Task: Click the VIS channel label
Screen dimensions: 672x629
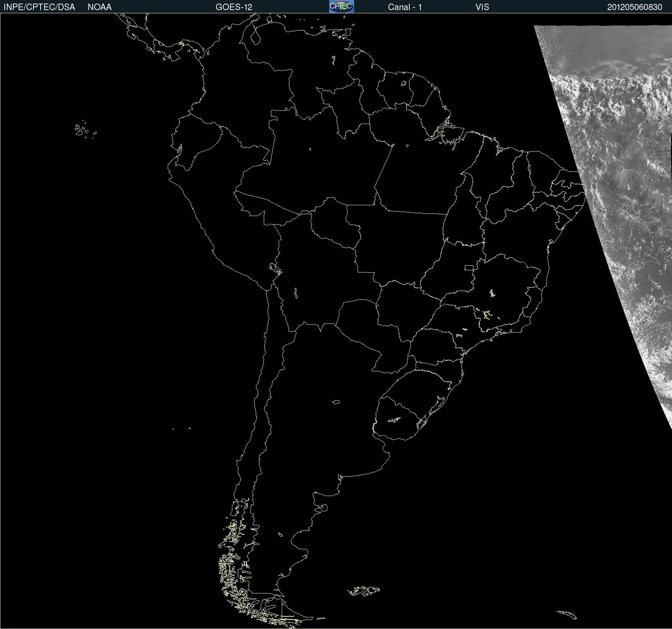Action: tap(482, 7)
